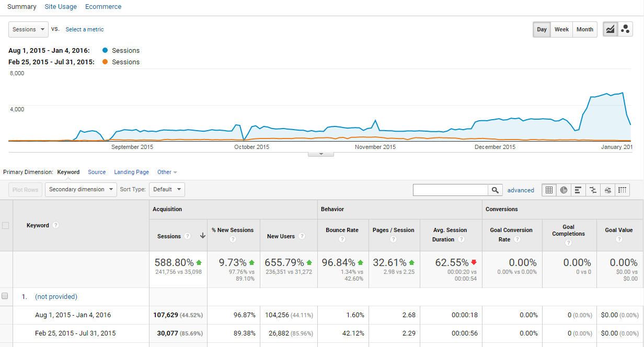Open the comparison view
This screenshot has height=347, width=644.
[x=593, y=190]
